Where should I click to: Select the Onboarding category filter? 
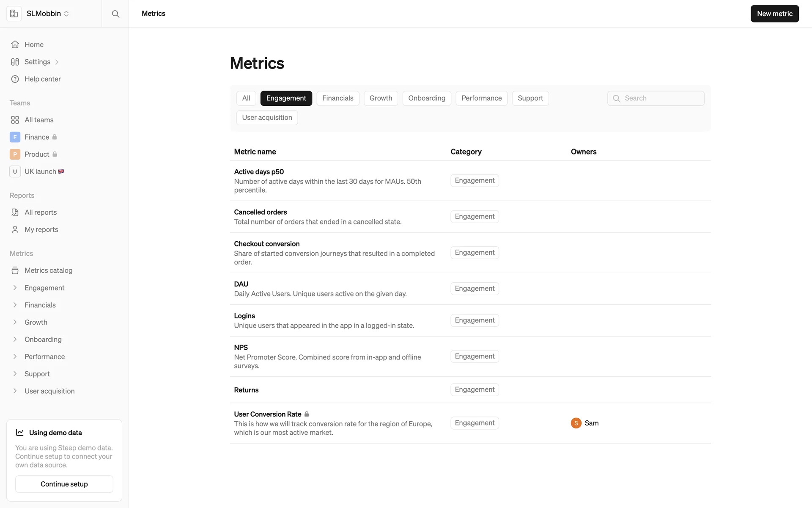(426, 98)
